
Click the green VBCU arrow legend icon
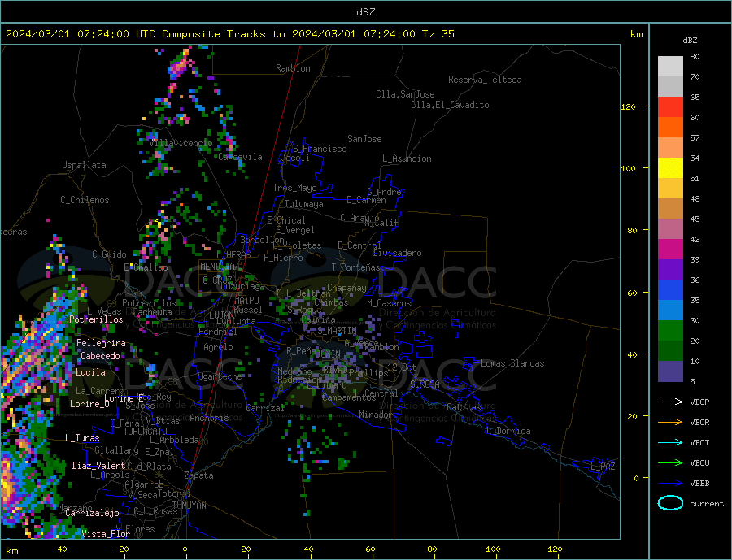pos(670,463)
